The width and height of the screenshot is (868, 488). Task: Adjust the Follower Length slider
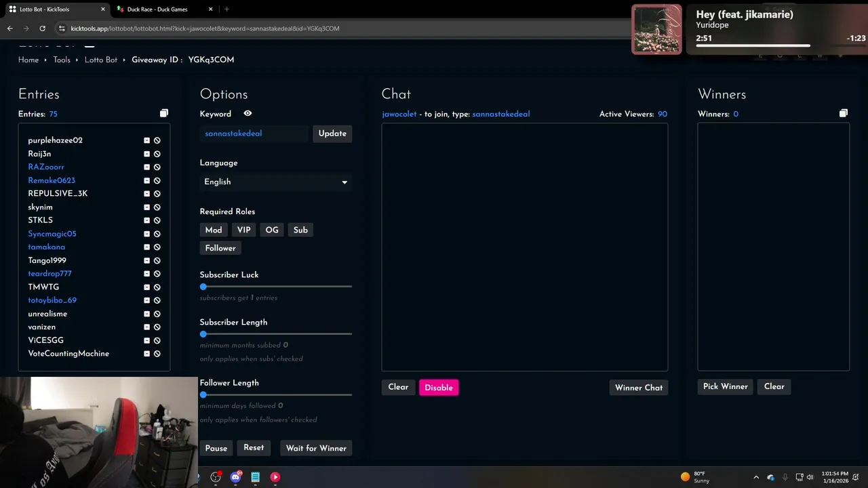[x=276, y=394]
